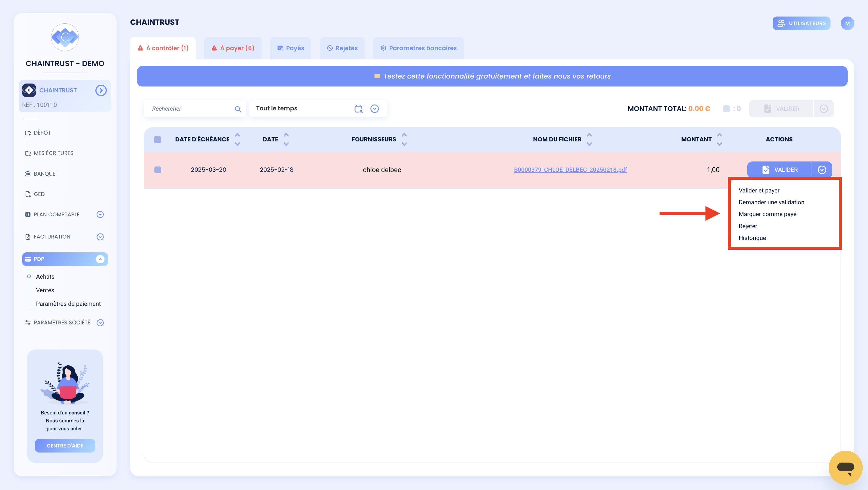The width and height of the screenshot is (868, 490).
Task: Click the RÉF : 100110 reference
Action: 40,105
